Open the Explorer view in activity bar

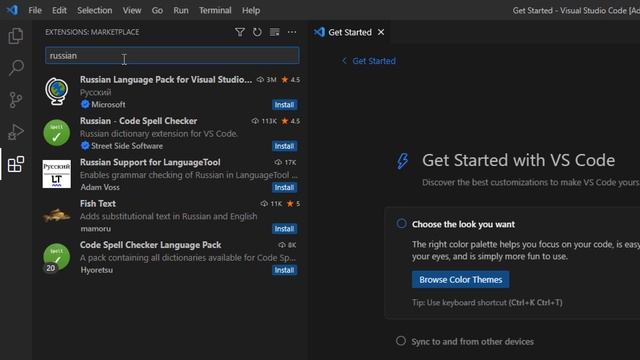16,36
